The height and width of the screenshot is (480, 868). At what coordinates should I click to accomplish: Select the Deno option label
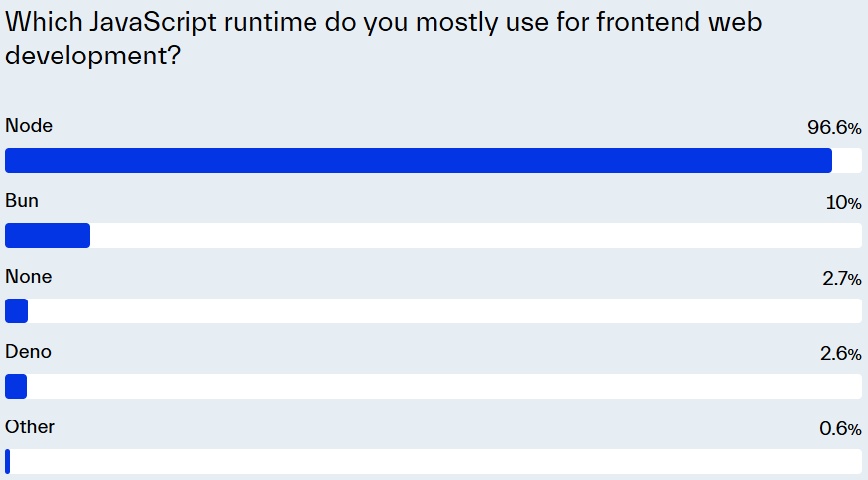pyautogui.click(x=28, y=351)
